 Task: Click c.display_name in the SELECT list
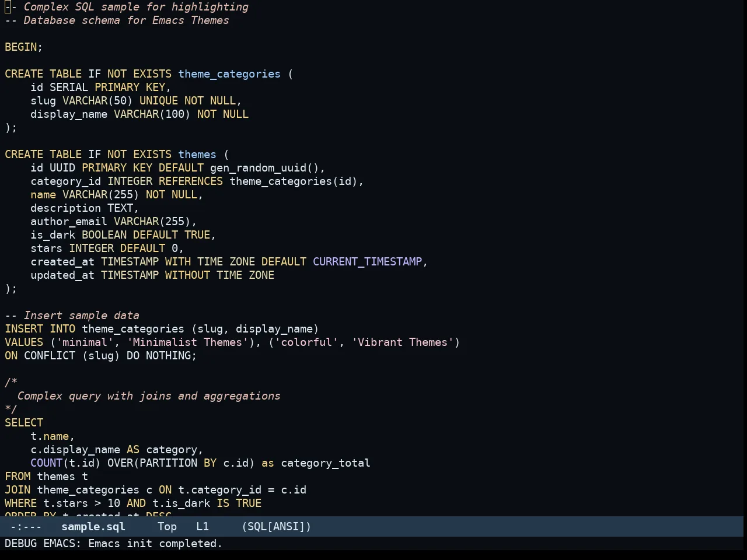click(x=75, y=450)
